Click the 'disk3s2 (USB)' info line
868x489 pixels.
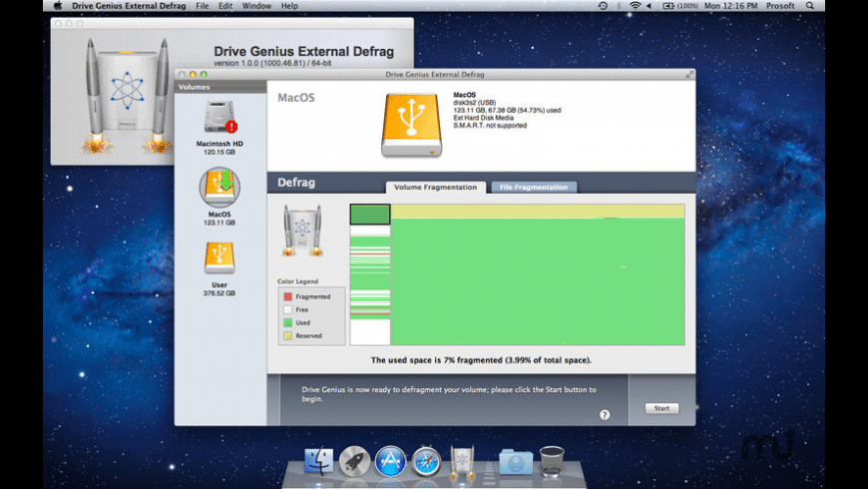coord(475,103)
